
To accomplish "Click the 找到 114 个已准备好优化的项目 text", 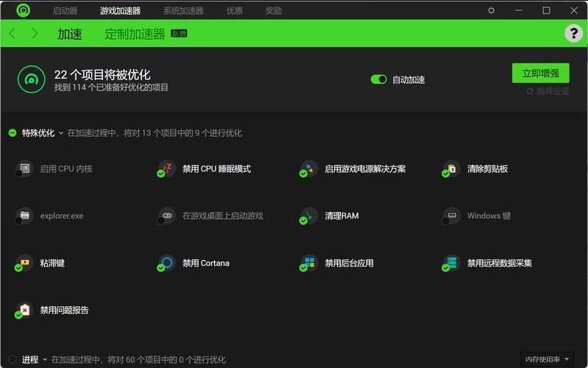I will pyautogui.click(x=112, y=88).
